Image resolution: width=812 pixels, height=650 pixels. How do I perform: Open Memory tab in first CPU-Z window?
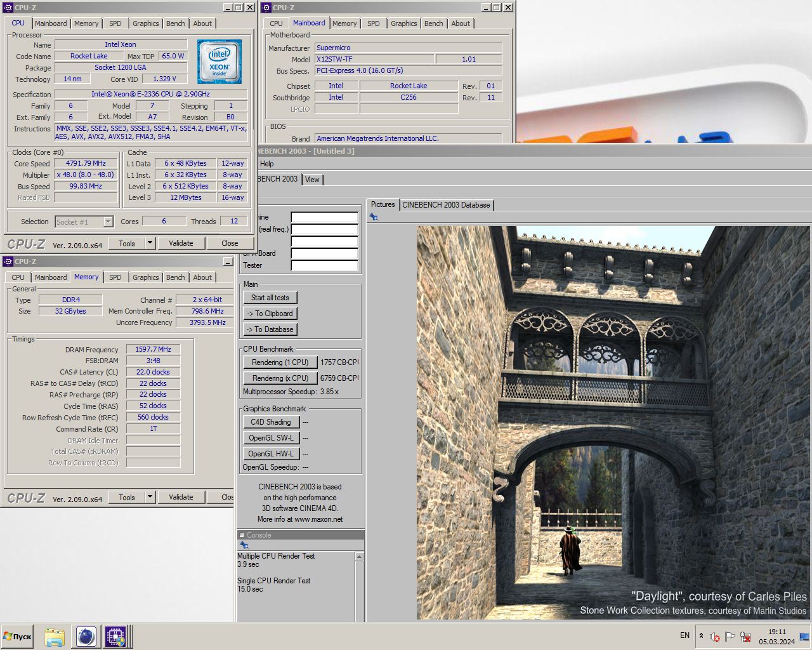click(86, 23)
